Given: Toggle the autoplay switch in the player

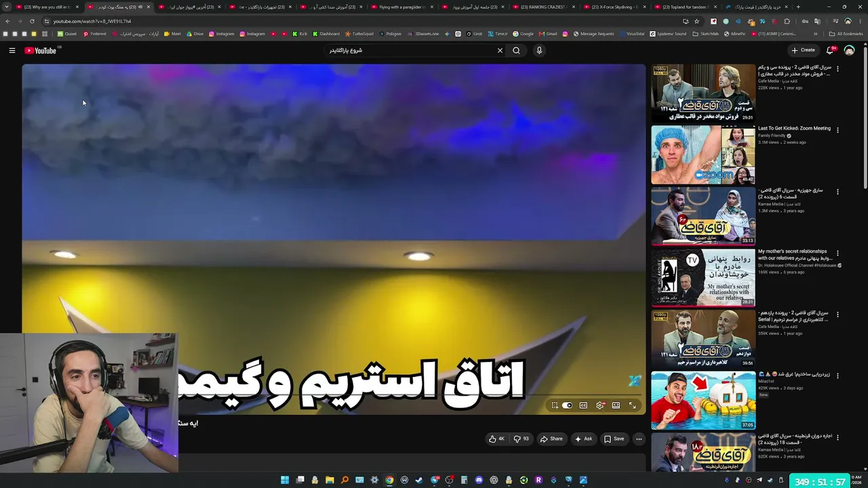Looking at the screenshot, I should coord(567,405).
